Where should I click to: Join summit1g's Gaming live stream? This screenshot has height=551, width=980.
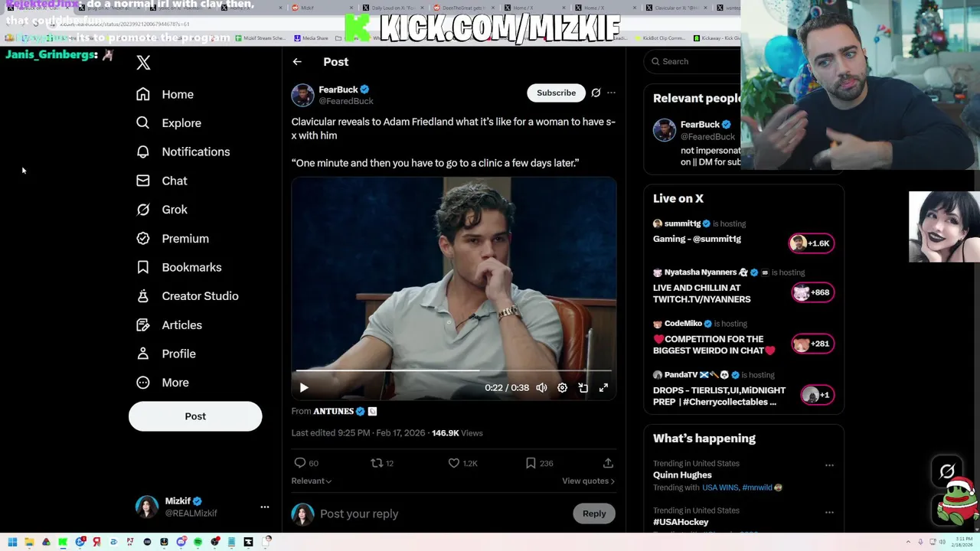click(697, 239)
